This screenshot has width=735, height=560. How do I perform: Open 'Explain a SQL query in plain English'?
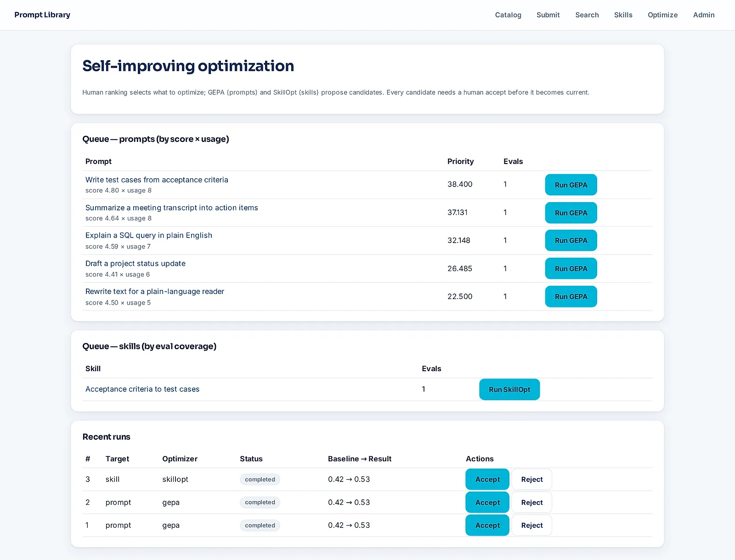coord(149,235)
